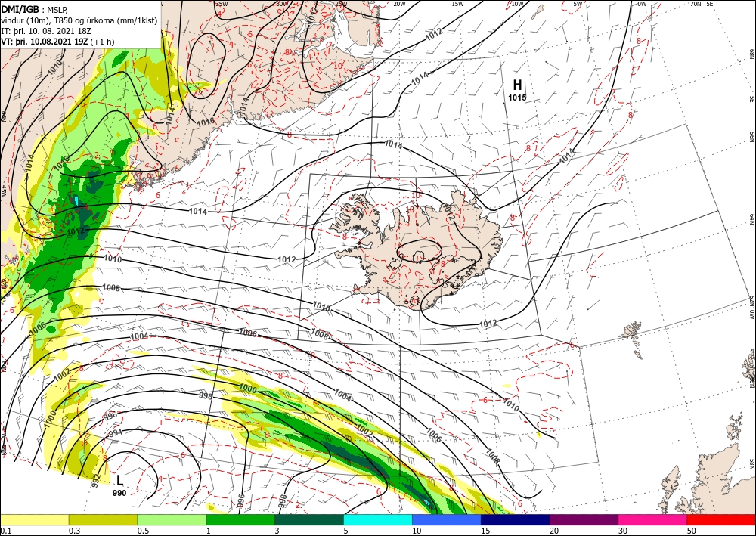
Task: Click the olive 0.3–0.5 legend swatch
Action: 103,519
